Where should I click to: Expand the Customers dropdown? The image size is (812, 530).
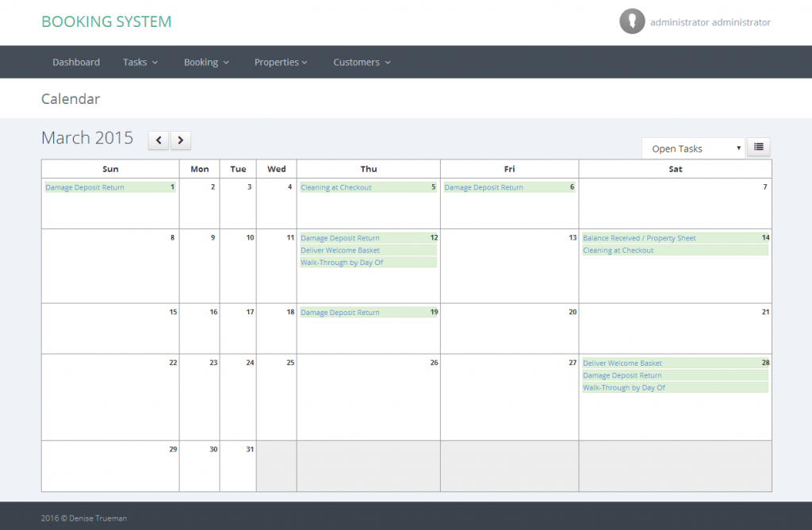(361, 62)
